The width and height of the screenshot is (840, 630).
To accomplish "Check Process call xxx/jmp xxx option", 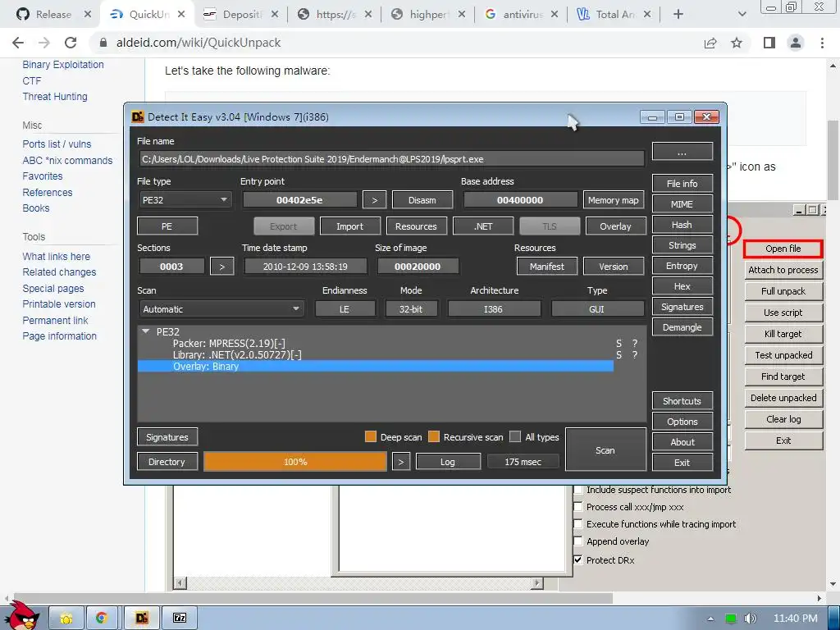I will pos(578,507).
